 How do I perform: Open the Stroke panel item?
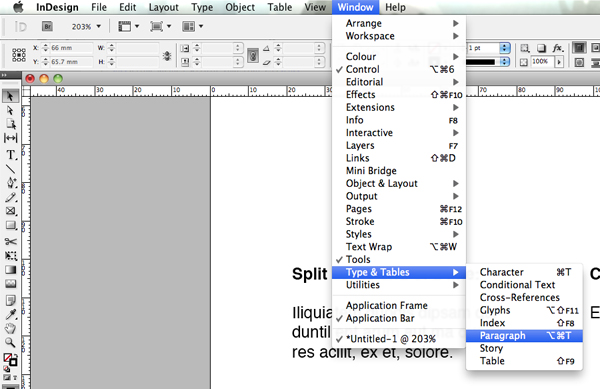(x=399, y=221)
